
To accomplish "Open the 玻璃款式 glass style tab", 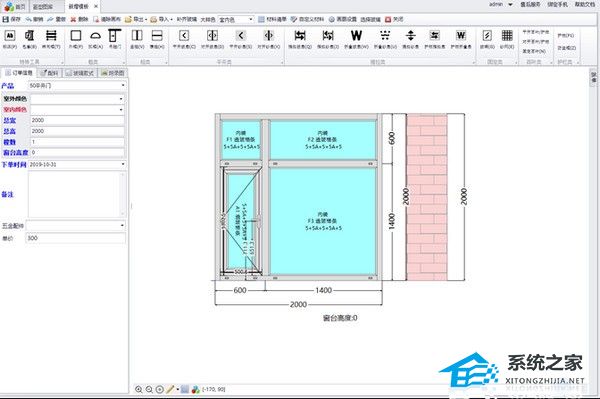I will [x=80, y=73].
